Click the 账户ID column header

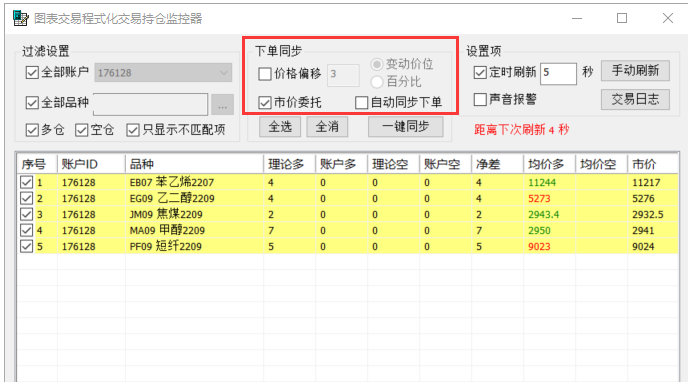(x=91, y=164)
